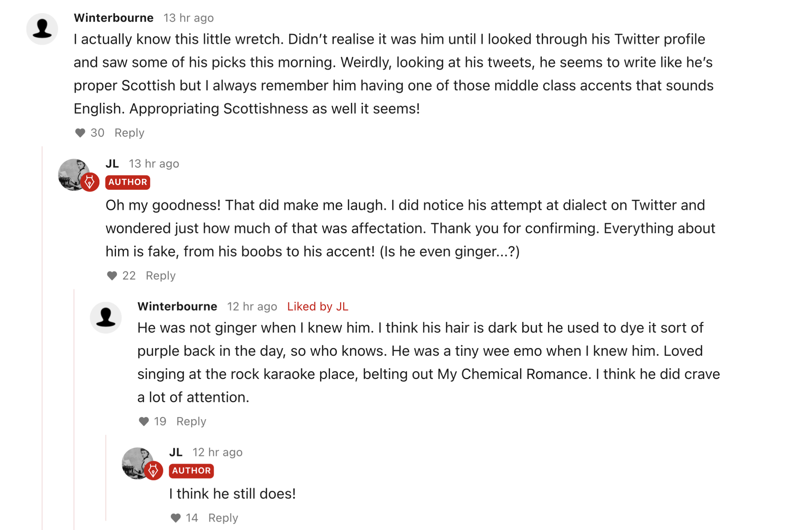Screen dimensions: 812x530
Task: Reply to Winterbourne's first comment
Action: (x=129, y=133)
